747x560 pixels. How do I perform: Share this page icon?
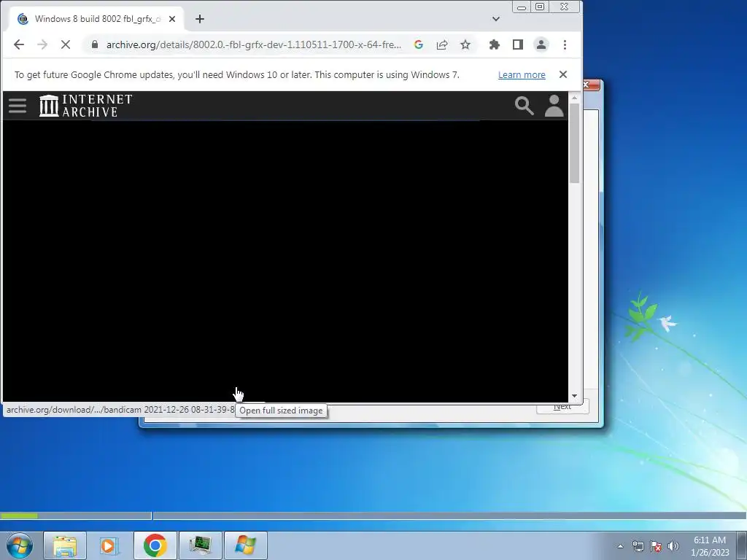click(442, 44)
